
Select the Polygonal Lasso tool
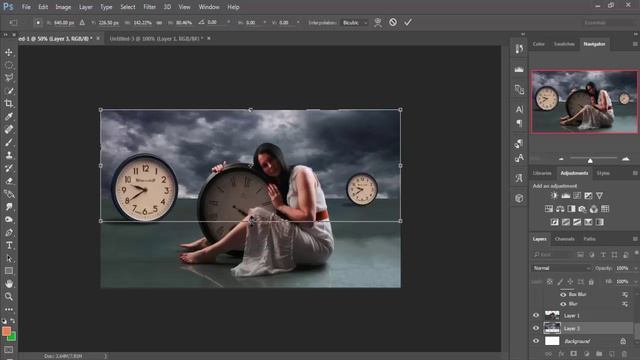coord(9,78)
